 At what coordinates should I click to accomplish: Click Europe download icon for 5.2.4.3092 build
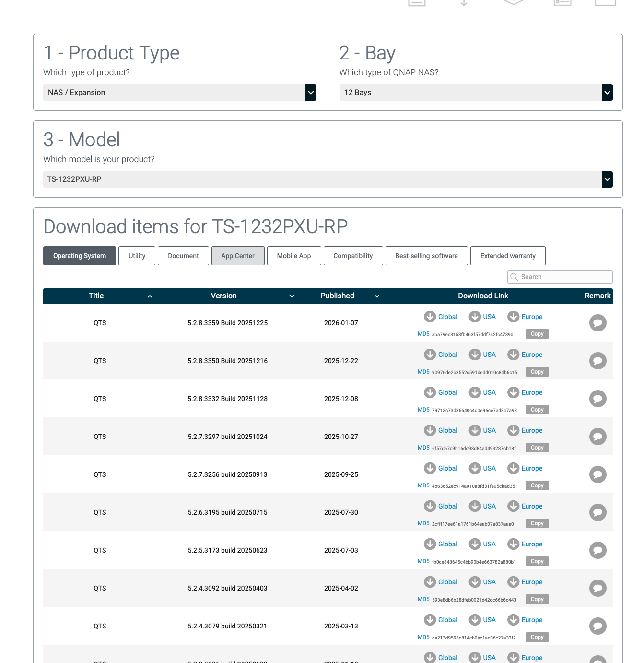click(x=514, y=582)
